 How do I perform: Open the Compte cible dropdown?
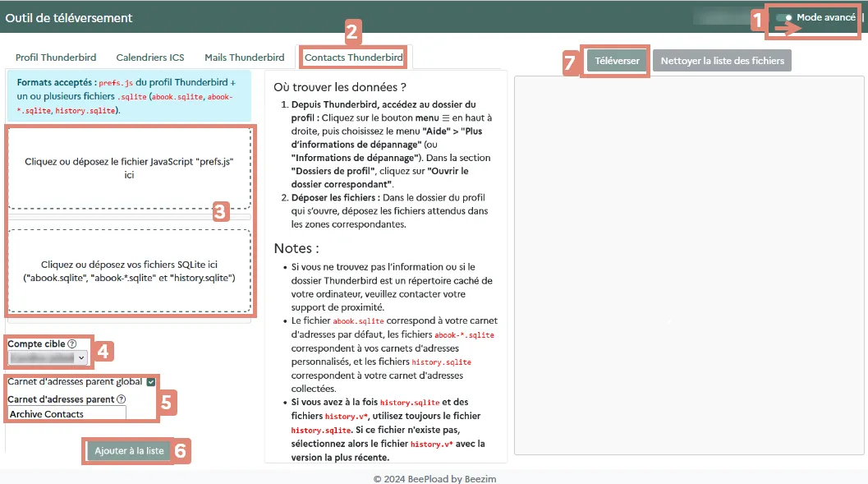pyautogui.click(x=48, y=357)
